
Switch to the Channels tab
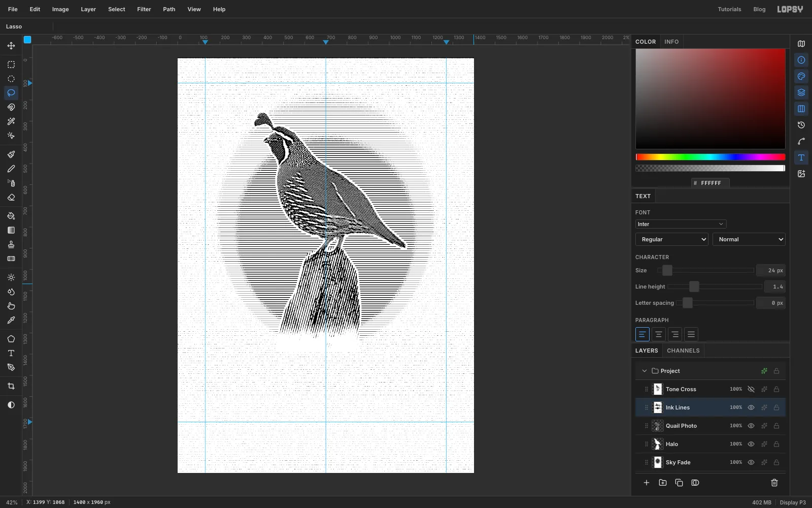[x=683, y=351]
